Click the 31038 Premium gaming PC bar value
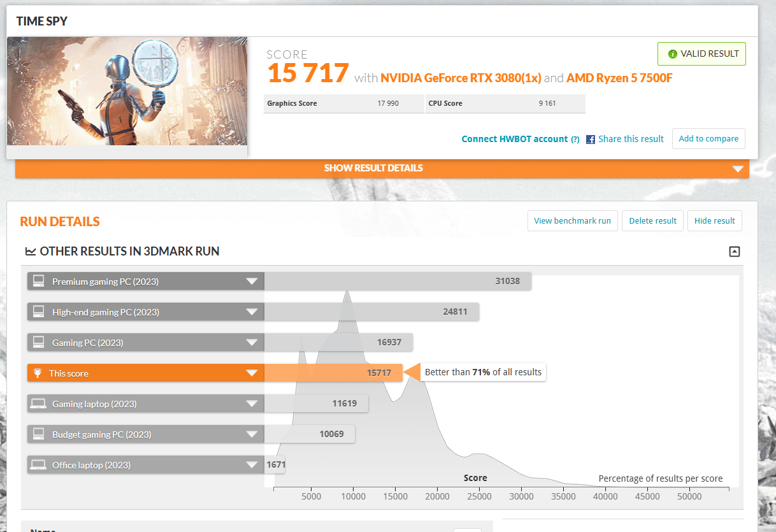 [x=507, y=281]
